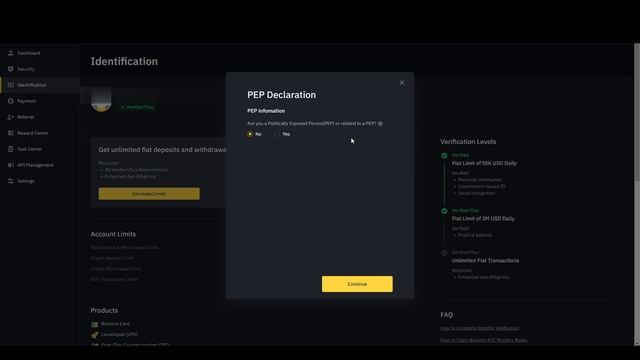The height and width of the screenshot is (360, 640).
Task: Click Unlimited Fiat Transactions text
Action: (485, 260)
